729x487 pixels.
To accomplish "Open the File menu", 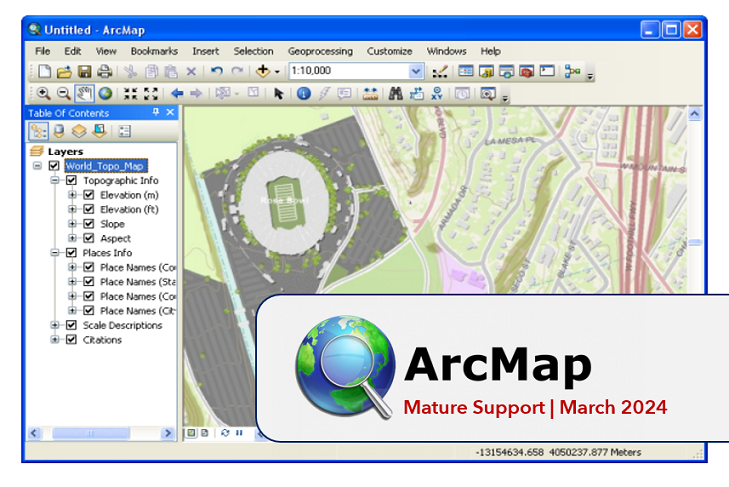I will (42, 51).
